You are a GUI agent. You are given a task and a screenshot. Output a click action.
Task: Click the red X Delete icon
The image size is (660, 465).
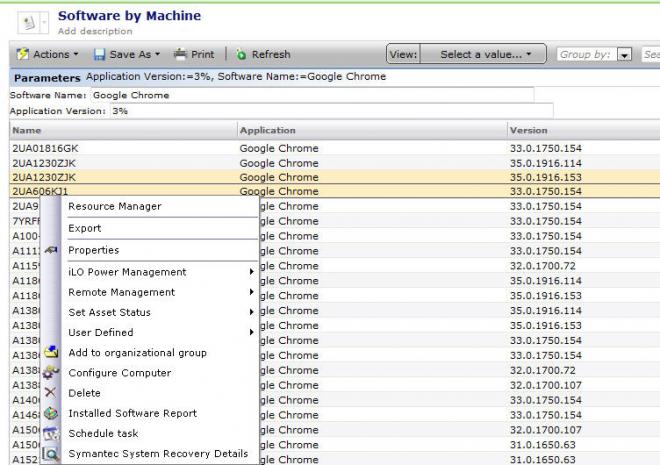click(50, 393)
